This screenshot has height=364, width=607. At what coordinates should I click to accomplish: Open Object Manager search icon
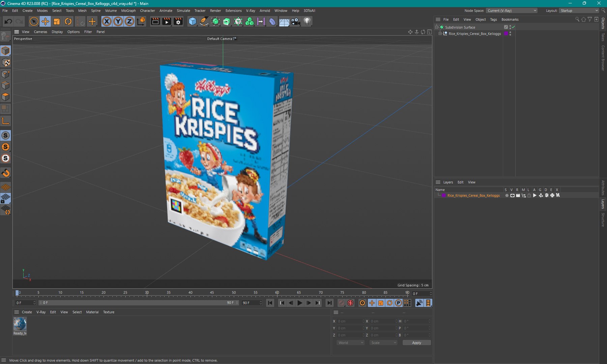tap(577, 20)
